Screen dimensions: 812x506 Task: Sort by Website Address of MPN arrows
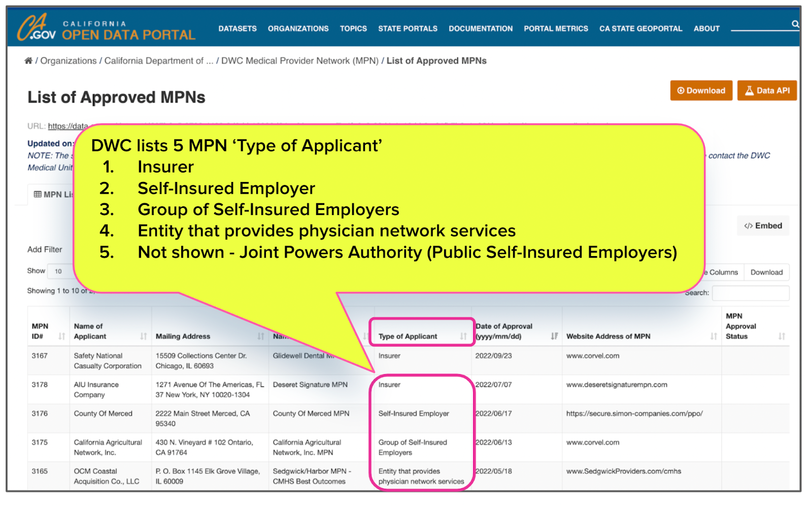714,336
